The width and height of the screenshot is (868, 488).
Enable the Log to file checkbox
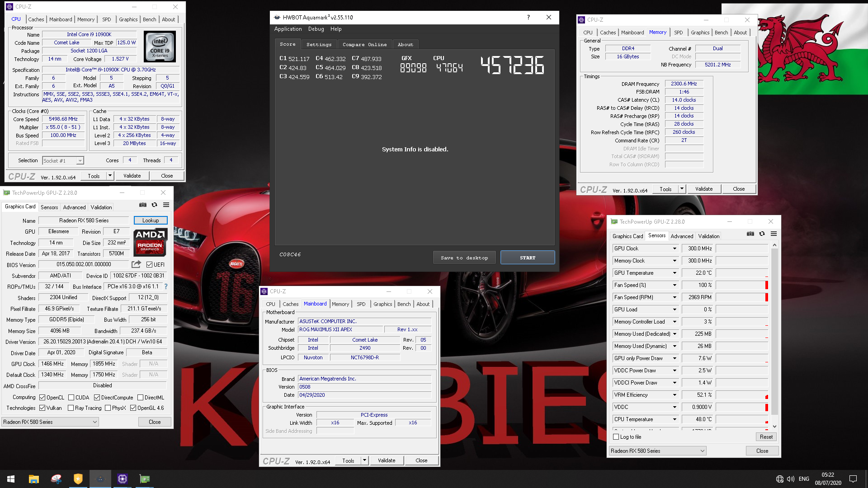tap(616, 437)
